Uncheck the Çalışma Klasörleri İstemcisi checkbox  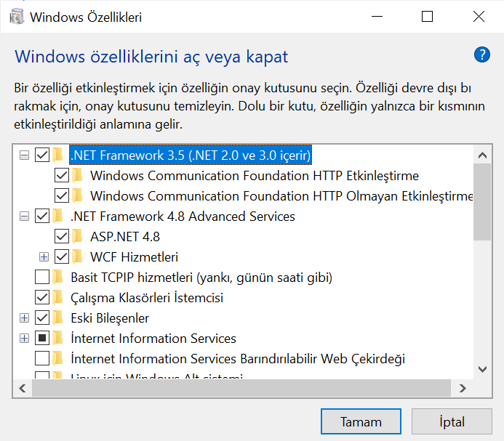click(x=42, y=298)
